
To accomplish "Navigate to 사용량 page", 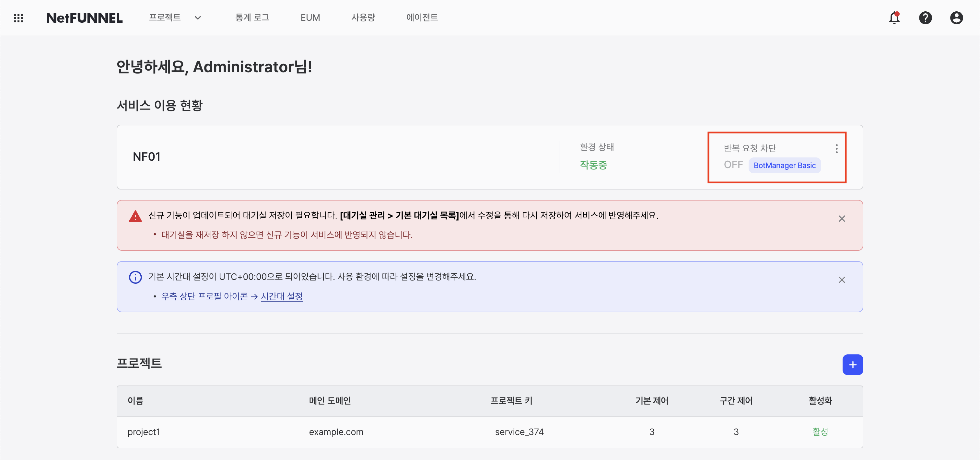I will (363, 18).
